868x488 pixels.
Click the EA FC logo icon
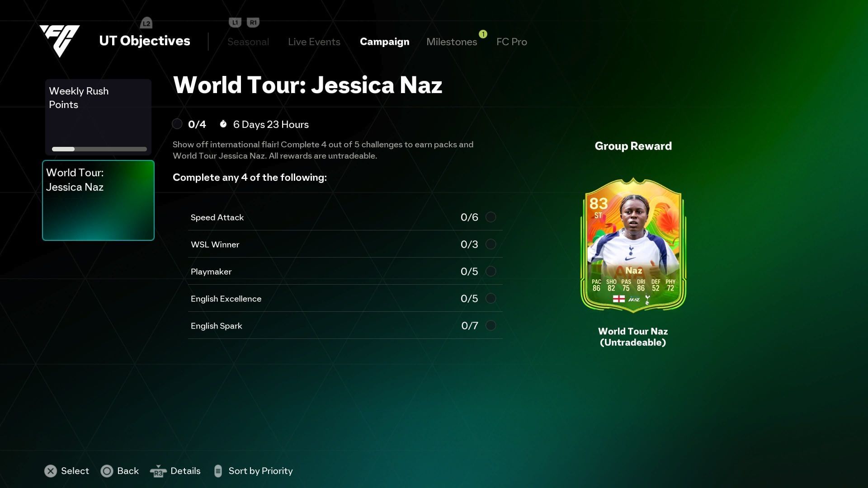[59, 41]
